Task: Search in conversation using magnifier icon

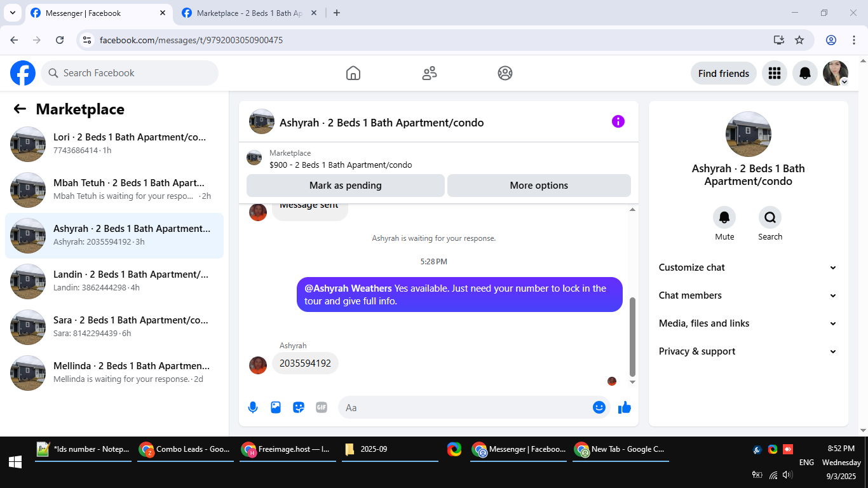Action: click(770, 217)
